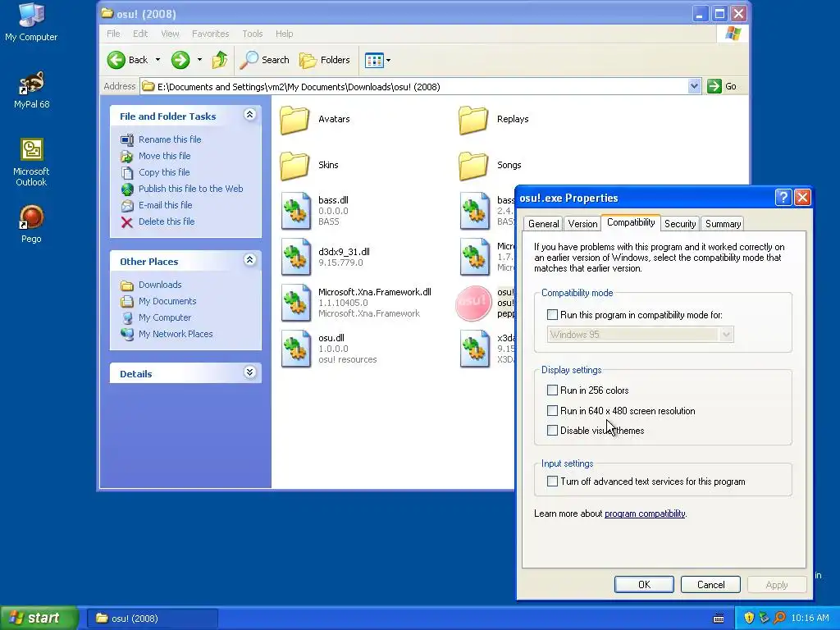Click E-mail this file task
The image size is (840, 630).
pyautogui.click(x=165, y=205)
